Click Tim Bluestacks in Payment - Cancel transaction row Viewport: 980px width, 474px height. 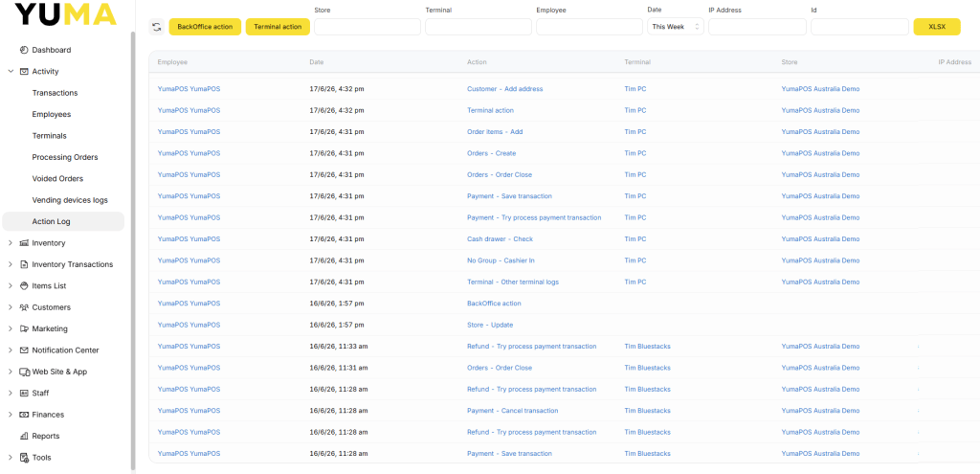pos(648,411)
